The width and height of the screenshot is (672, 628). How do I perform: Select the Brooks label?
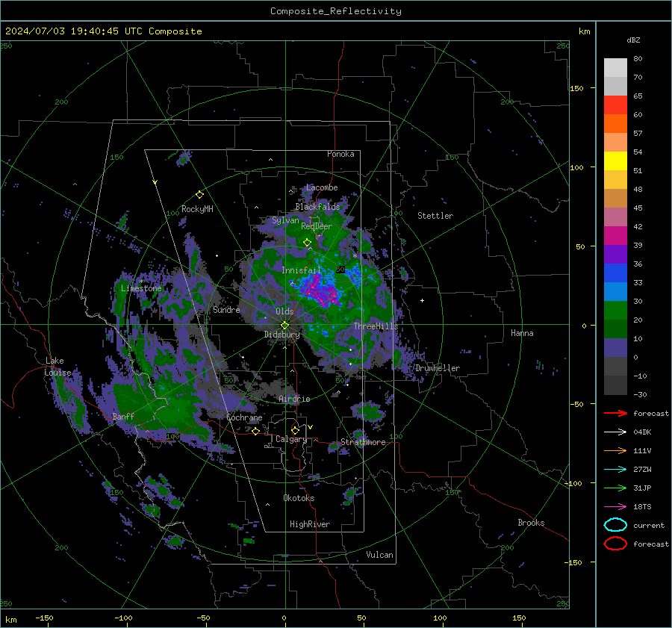(x=531, y=523)
